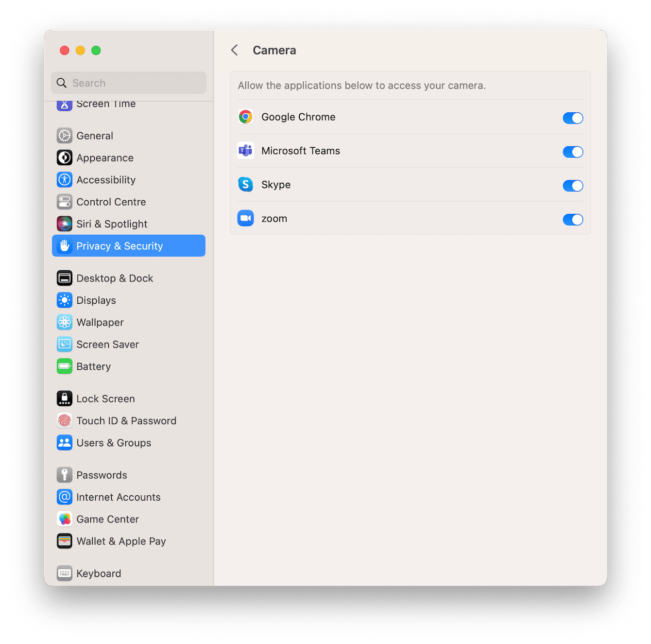
Task: Click inside the Search field
Action: coord(128,83)
